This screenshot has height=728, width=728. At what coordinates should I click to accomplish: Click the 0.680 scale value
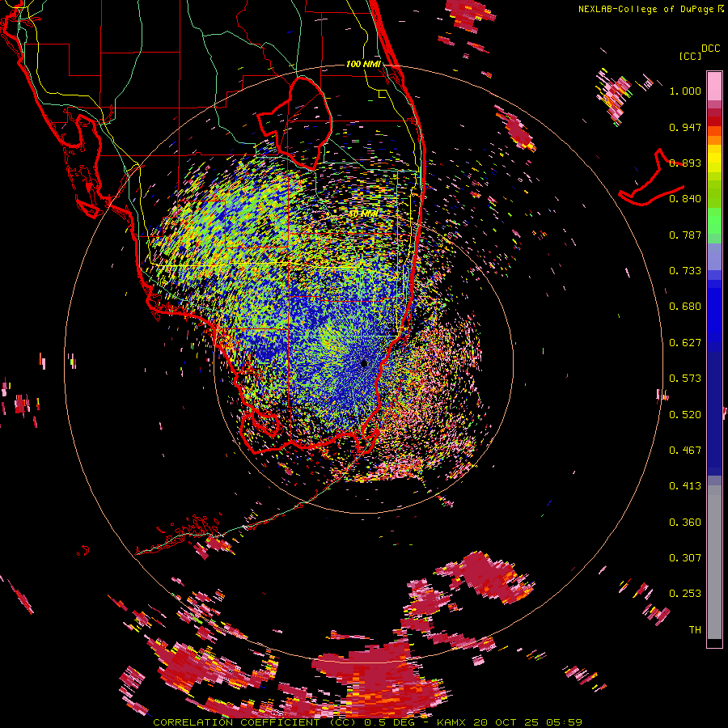click(685, 307)
